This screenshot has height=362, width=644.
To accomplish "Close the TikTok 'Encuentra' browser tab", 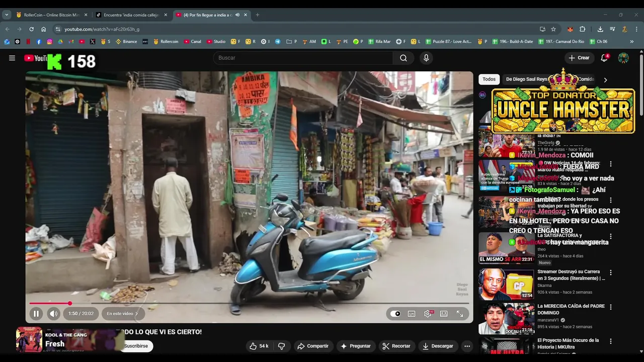I will click(x=166, y=15).
